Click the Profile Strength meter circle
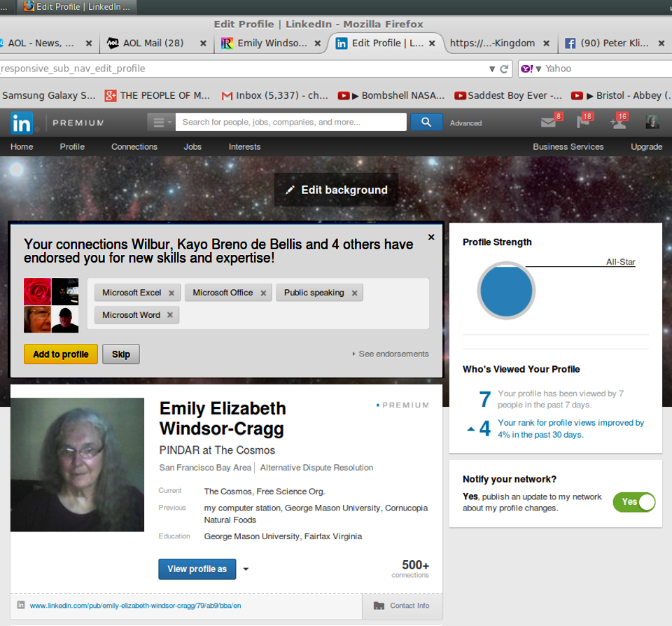Screen dimensions: 672x626 (x=506, y=291)
